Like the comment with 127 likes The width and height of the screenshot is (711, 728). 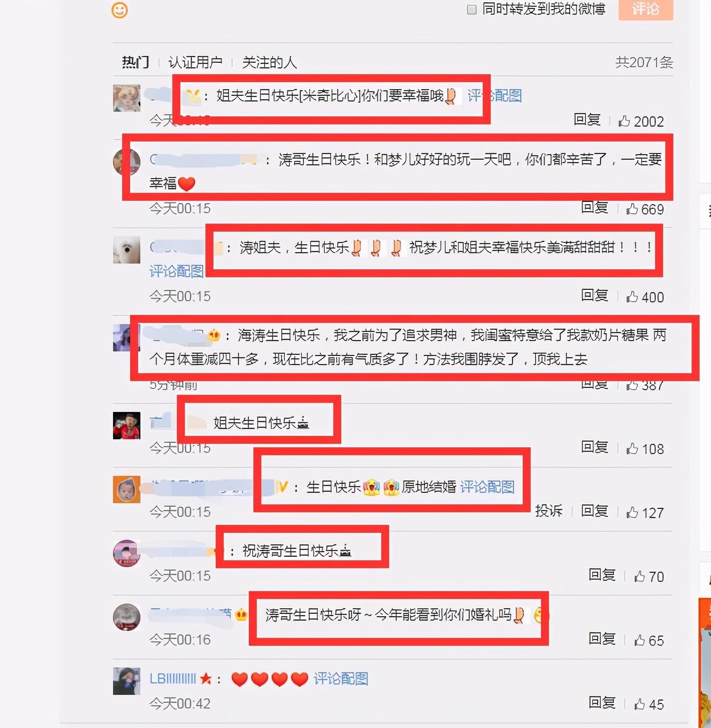632,512
